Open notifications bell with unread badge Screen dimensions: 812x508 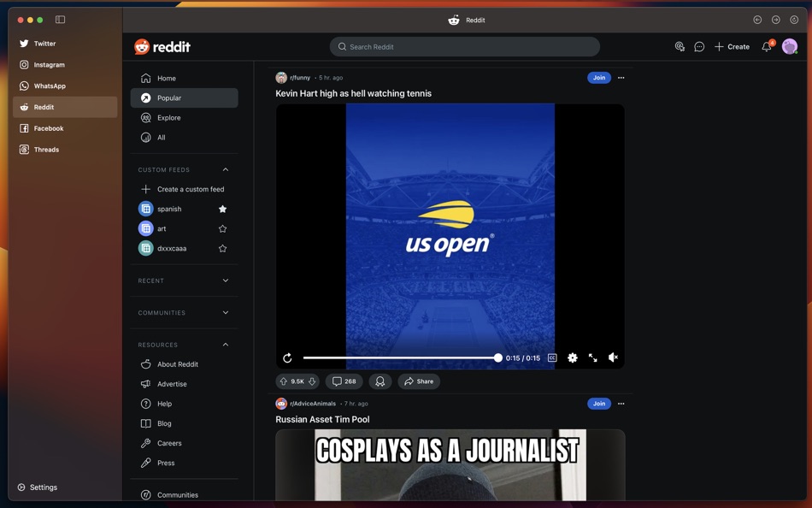click(x=767, y=47)
